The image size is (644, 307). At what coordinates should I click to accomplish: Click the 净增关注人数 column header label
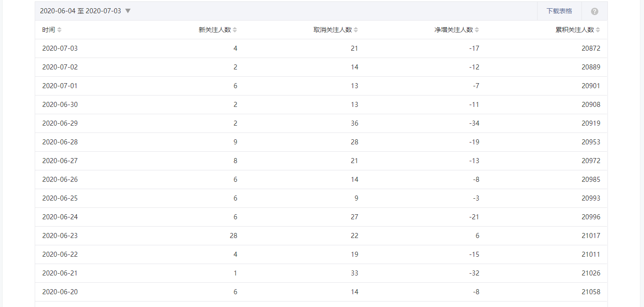coord(454,30)
